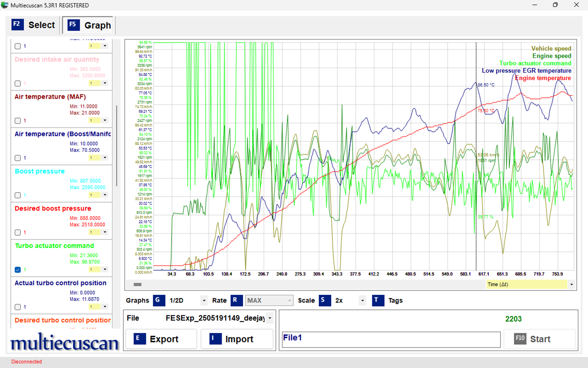Click the F5 key icon beside Graph

73,25
